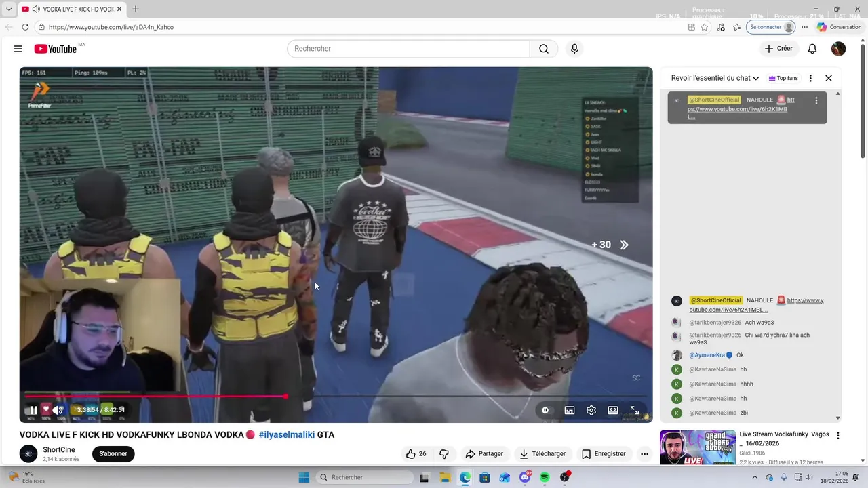Open the YouTube hamburger guide menu
This screenshot has height=488, width=868.
coord(18,49)
